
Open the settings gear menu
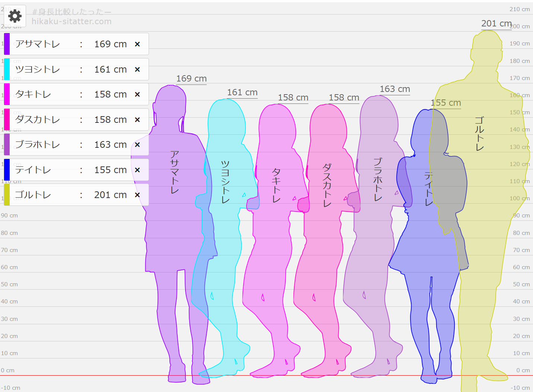click(x=15, y=16)
